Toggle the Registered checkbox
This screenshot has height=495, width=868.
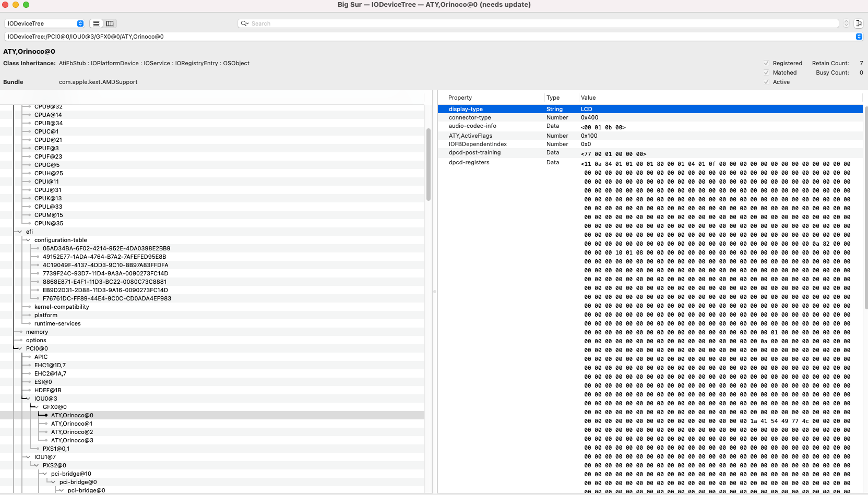pyautogui.click(x=766, y=63)
